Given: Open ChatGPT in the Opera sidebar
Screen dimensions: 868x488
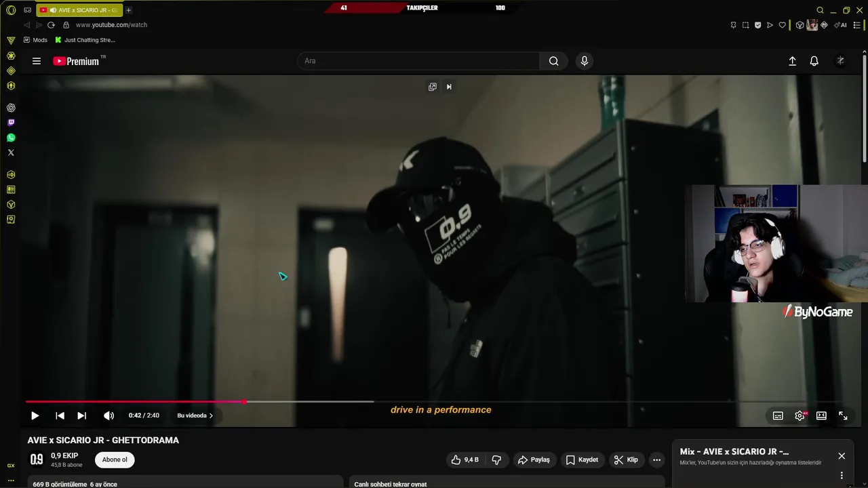Looking at the screenshot, I should tap(11, 108).
